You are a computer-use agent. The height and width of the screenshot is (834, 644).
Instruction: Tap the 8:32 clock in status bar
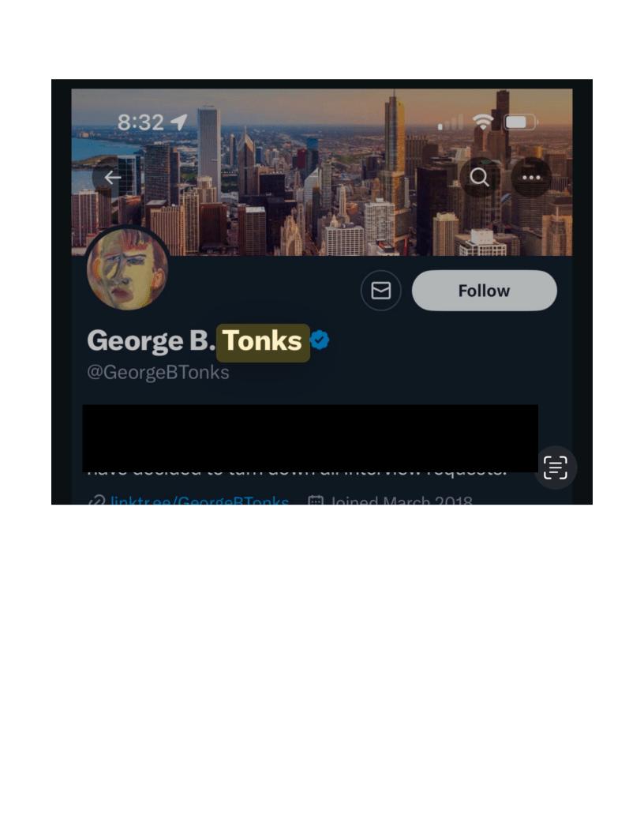coord(140,122)
